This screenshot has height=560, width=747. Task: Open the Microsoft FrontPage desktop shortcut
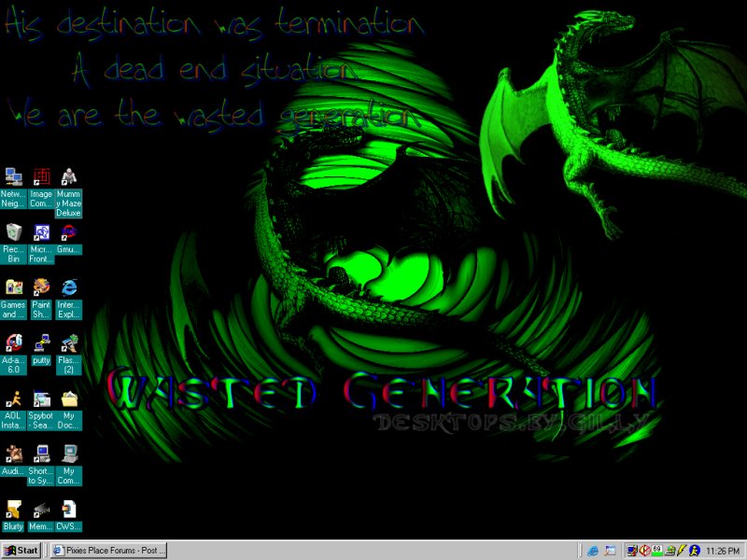coord(41,232)
